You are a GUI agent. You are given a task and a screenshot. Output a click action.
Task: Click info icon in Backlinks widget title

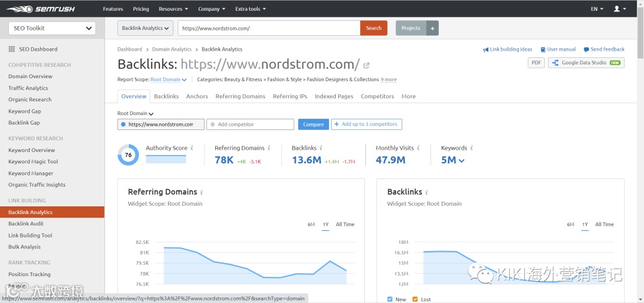click(x=427, y=192)
